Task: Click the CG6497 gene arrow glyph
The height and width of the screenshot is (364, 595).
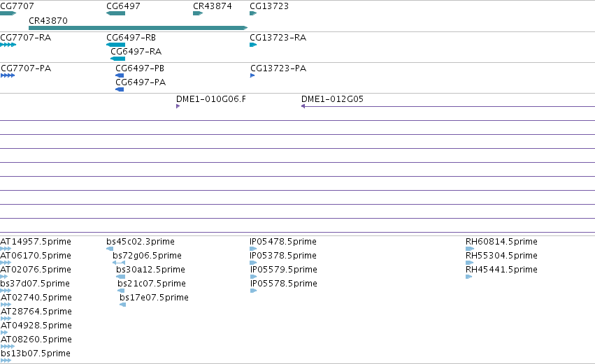Action: (116, 13)
